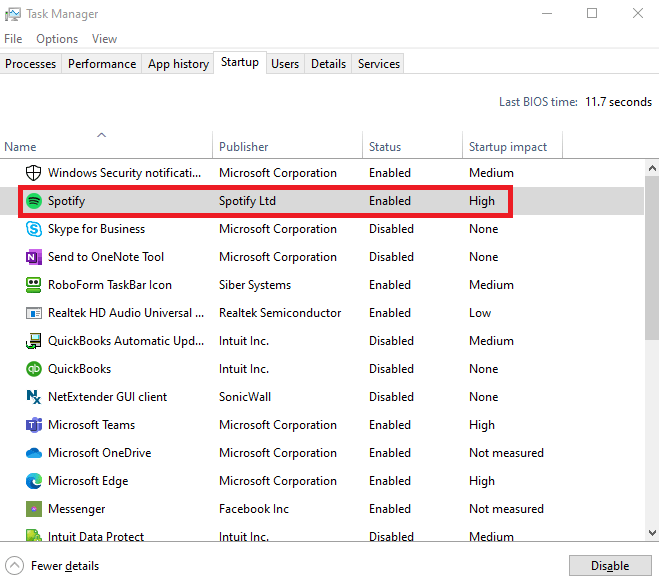Switch to the Details tab
Image resolution: width=659 pixels, height=588 pixels.
pyautogui.click(x=328, y=64)
